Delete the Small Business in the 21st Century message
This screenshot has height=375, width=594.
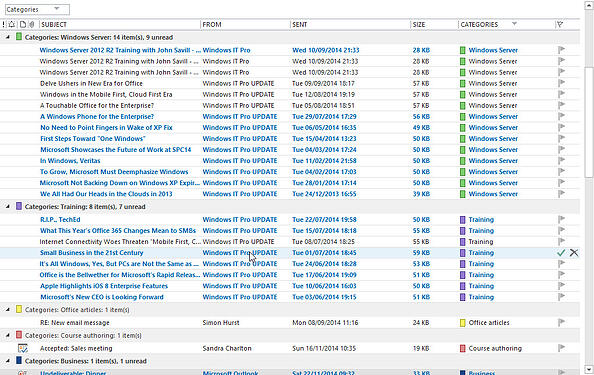pyautogui.click(x=574, y=253)
